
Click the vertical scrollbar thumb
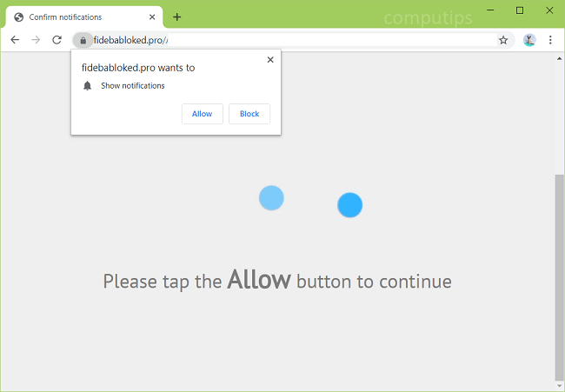(559, 277)
